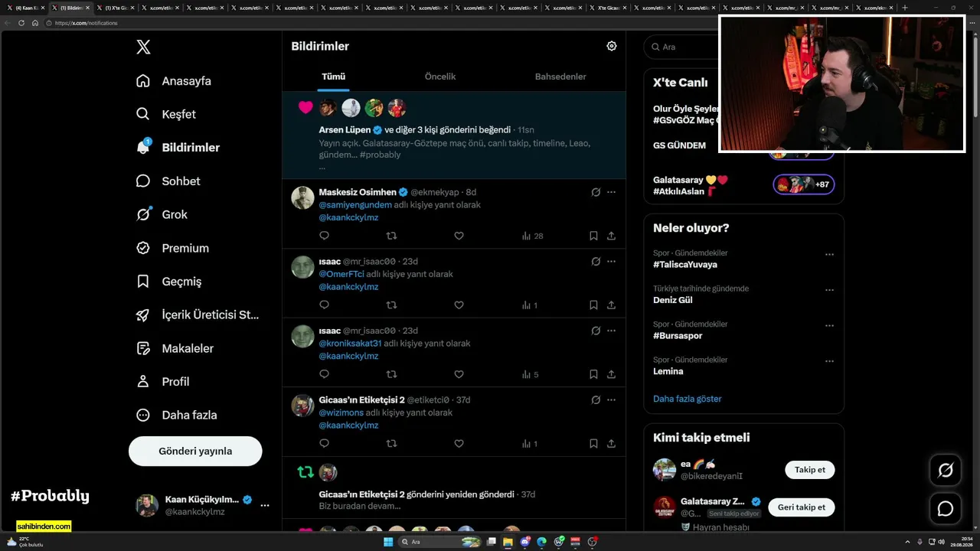The image size is (980, 551).
Task: Share Maskesiz Osimhen's post
Action: [611, 236]
